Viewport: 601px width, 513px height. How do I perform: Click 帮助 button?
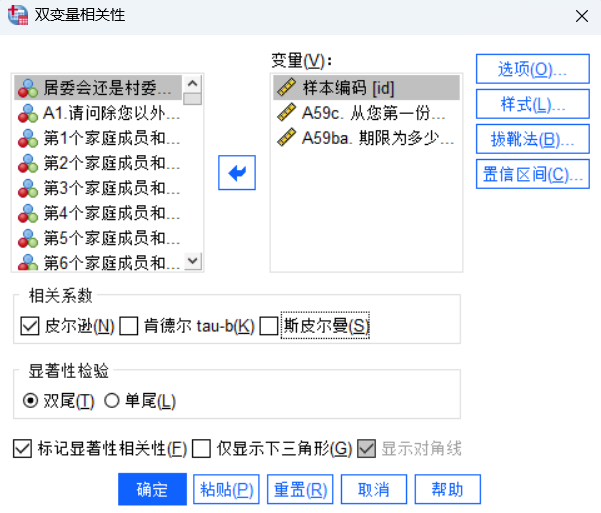click(x=448, y=490)
